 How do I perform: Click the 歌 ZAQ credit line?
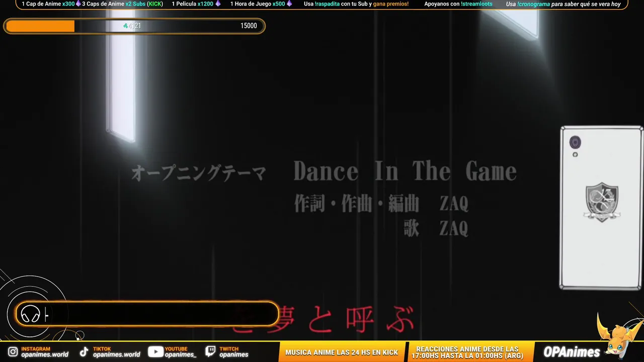436,228
